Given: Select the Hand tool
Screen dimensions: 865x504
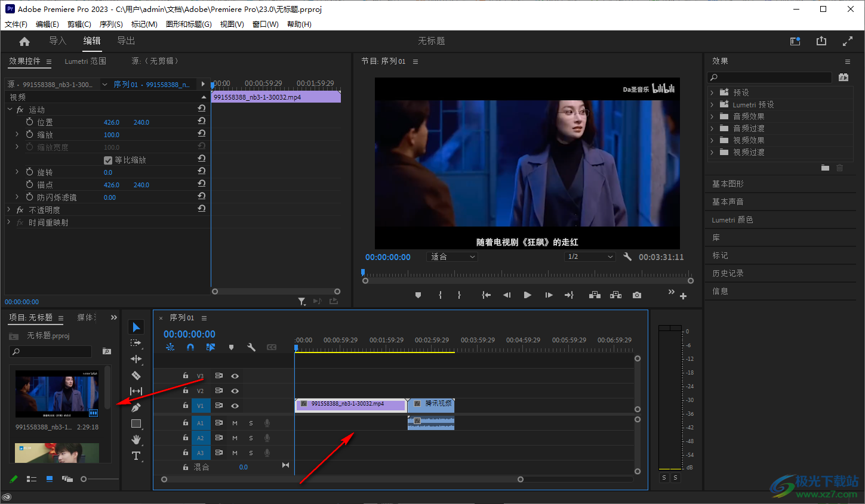Looking at the screenshot, I should click(136, 440).
